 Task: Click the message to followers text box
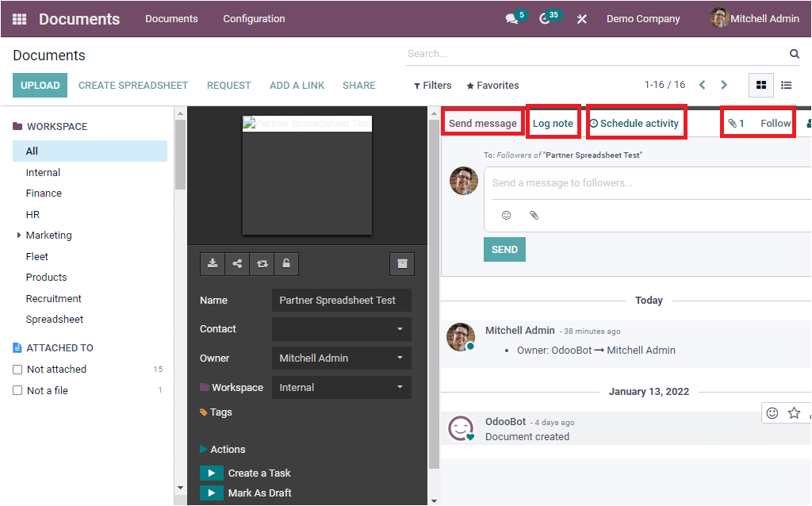pos(647,183)
